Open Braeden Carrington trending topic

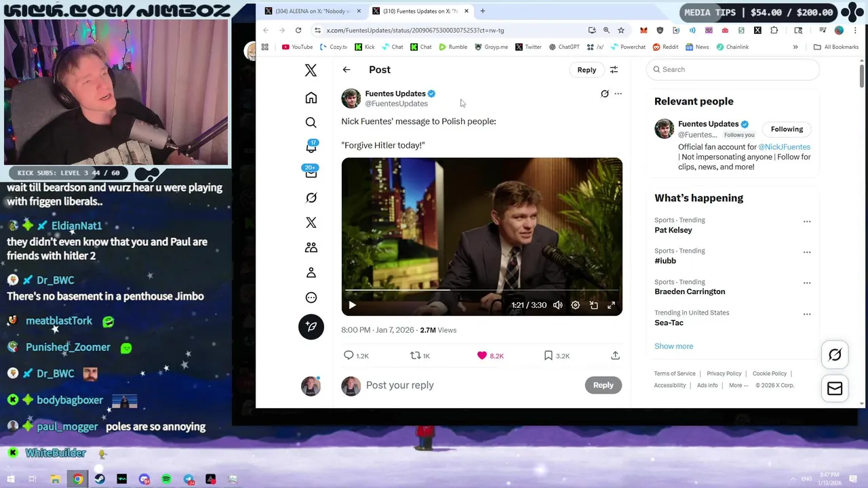click(x=690, y=291)
